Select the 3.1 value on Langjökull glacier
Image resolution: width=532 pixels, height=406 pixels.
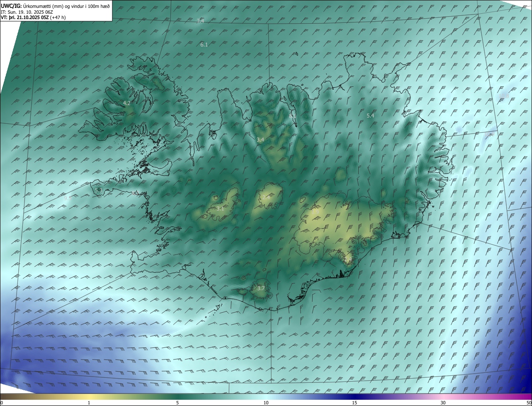[220, 208]
